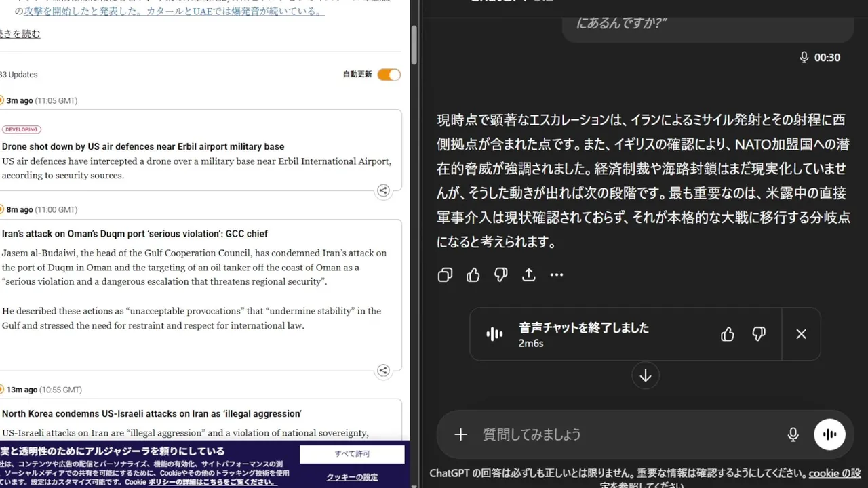The image size is (868, 488).
Task: Open the attachment plus menu in ChatGPT
Action: coord(461,434)
